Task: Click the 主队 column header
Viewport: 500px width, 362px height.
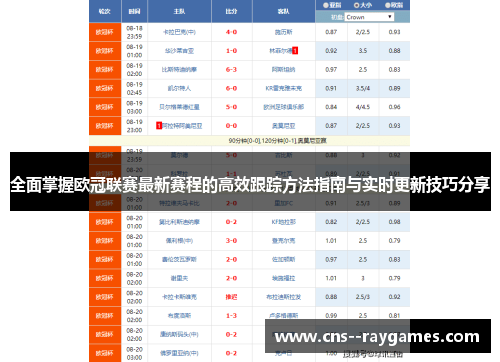Action: (x=179, y=11)
